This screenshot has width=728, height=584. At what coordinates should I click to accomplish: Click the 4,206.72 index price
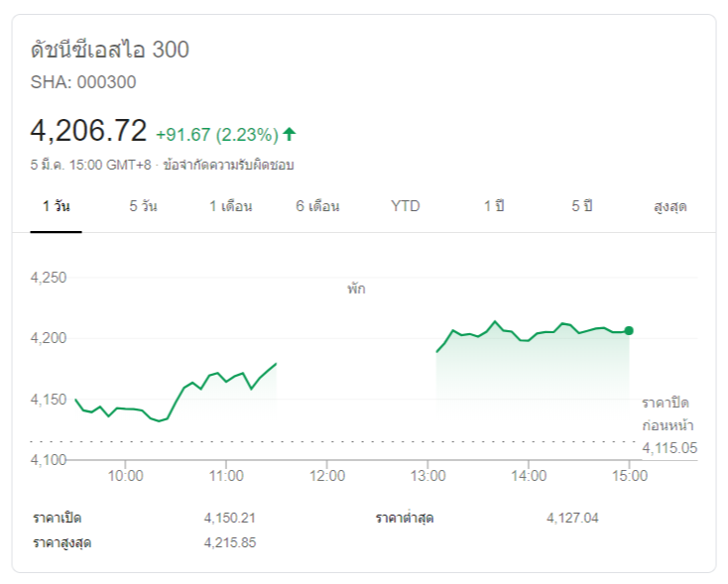(88, 131)
